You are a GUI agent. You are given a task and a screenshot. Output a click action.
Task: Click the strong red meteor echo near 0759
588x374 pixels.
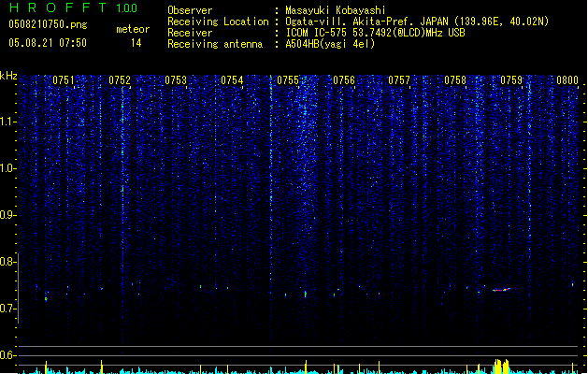pyautogui.click(x=502, y=290)
